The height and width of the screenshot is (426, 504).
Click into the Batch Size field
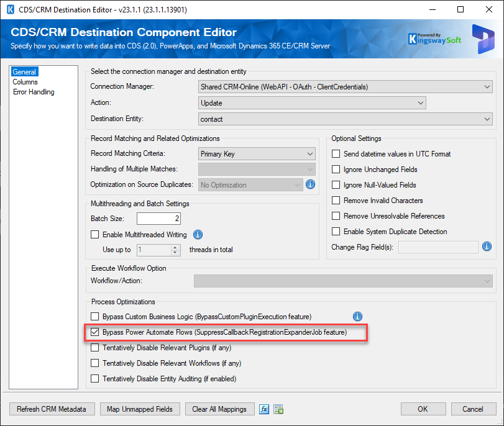pos(159,219)
